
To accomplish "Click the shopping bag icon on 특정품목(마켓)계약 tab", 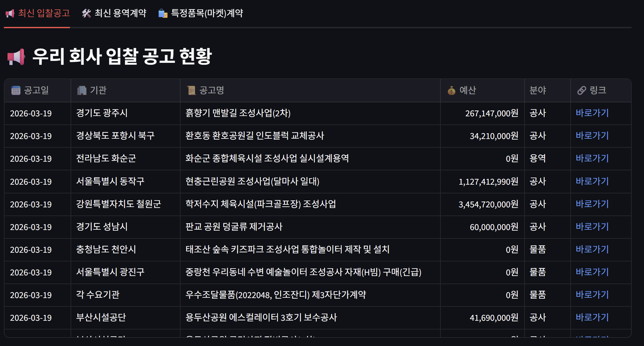I will point(162,13).
